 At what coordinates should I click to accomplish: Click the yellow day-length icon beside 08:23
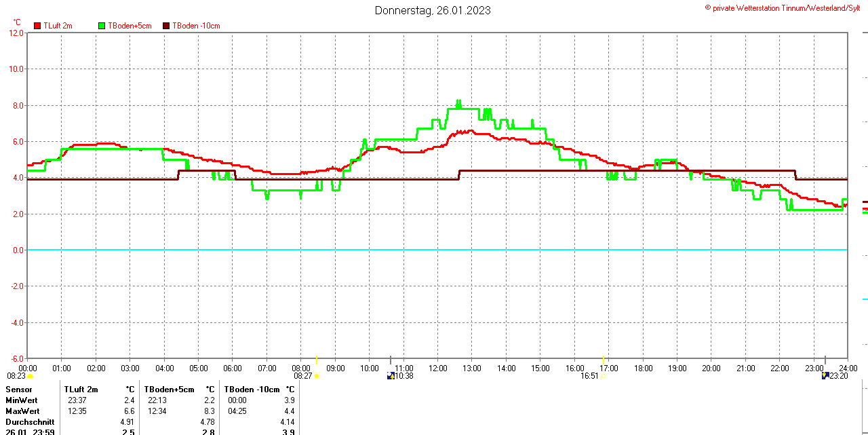coord(30,376)
